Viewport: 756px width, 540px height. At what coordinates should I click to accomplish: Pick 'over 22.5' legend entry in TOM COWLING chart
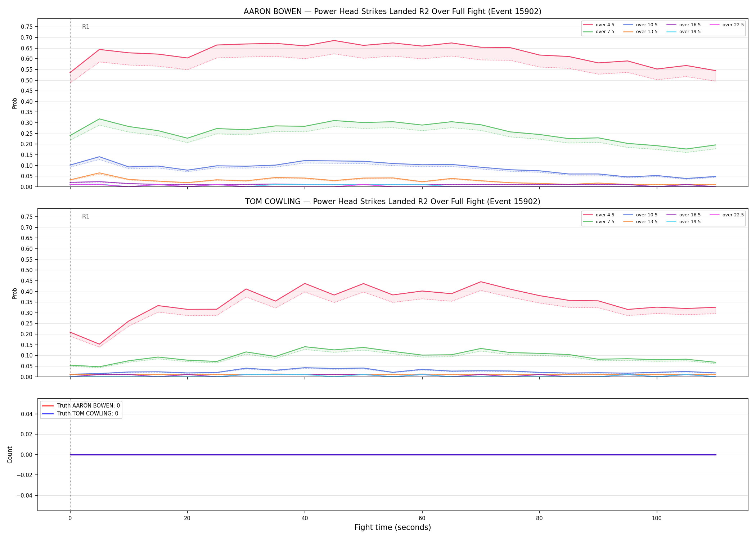(727, 215)
